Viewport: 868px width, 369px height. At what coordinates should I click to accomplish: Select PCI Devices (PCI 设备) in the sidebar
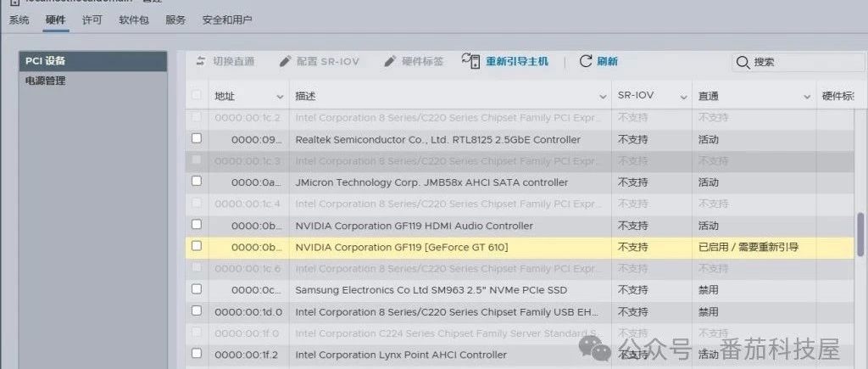point(45,61)
